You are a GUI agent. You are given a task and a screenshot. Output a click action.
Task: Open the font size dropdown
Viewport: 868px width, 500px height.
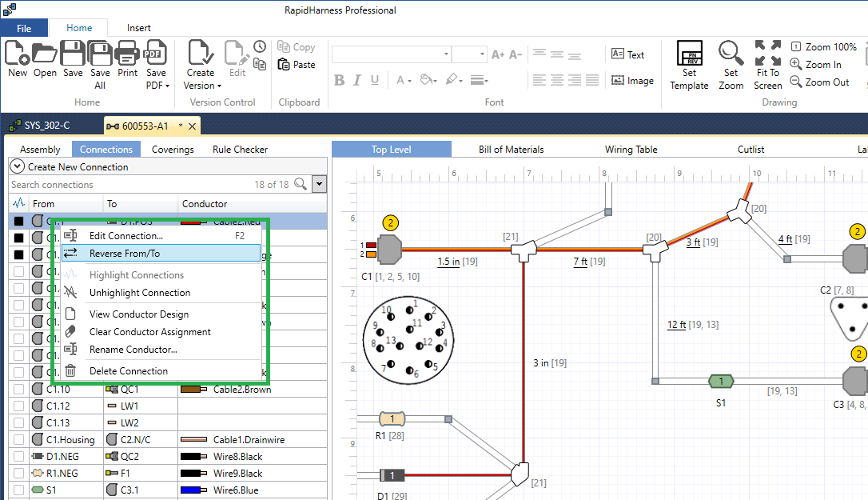[x=482, y=54]
